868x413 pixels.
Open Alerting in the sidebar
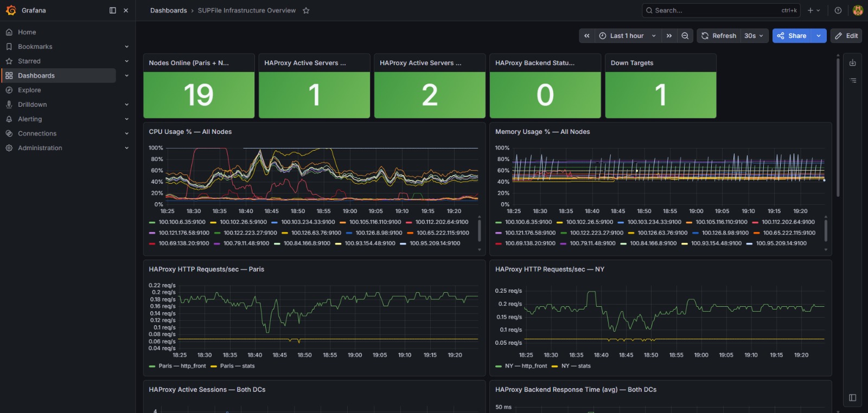[x=30, y=119]
